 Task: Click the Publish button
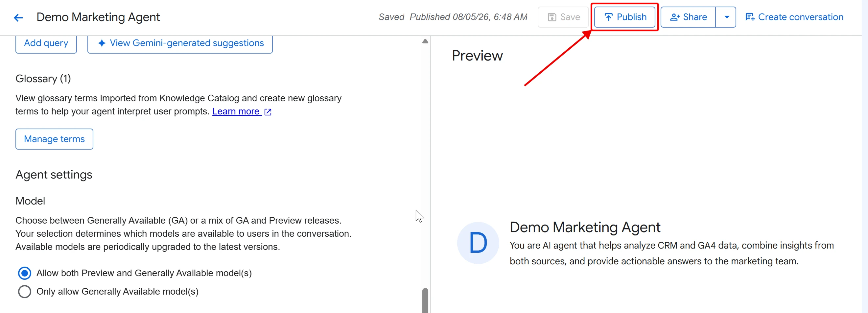click(624, 17)
